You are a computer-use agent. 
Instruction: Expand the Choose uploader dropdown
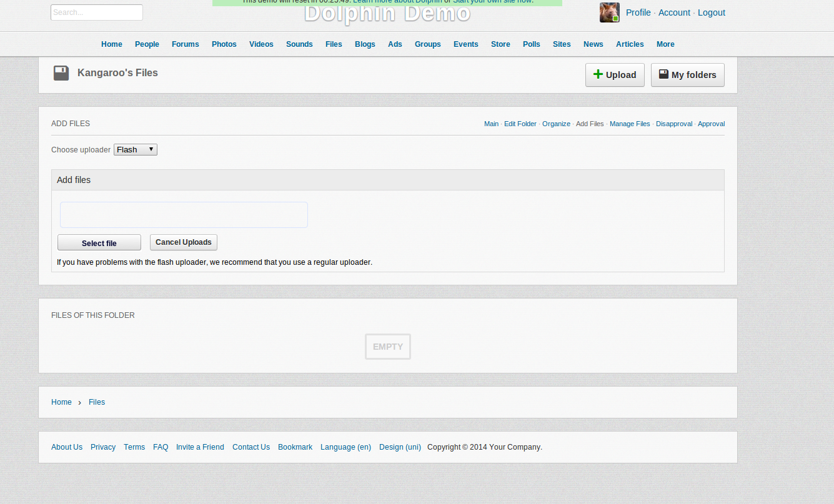click(x=136, y=150)
